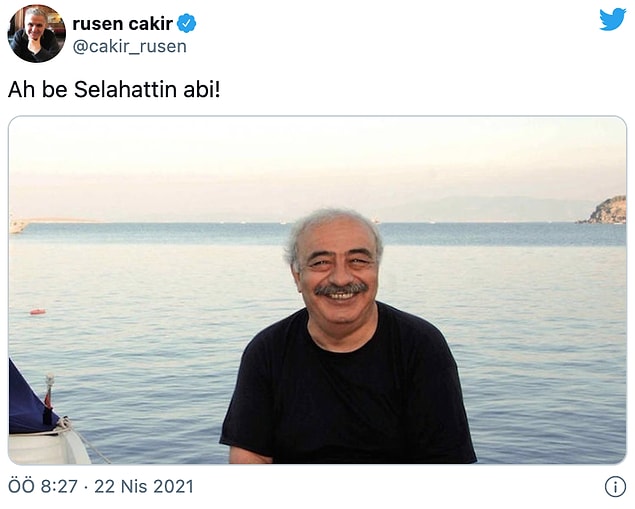Viewport: 635px width, 509px height.
Task: Click the word cakir in display name
Action: (151, 23)
